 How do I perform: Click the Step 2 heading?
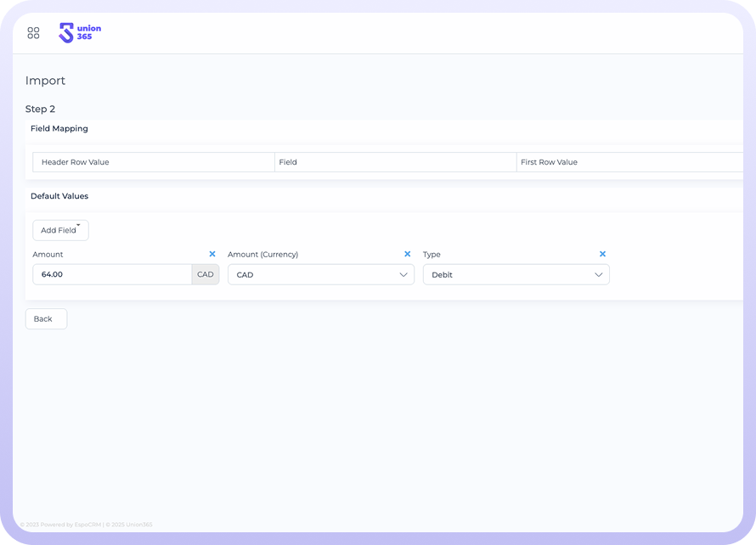click(x=40, y=109)
